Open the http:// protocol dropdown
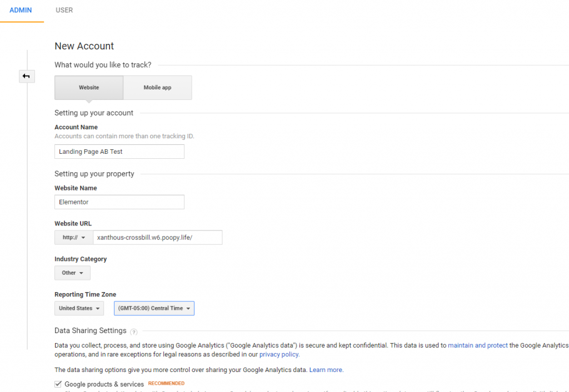This screenshot has height=392, width=569. tap(74, 238)
